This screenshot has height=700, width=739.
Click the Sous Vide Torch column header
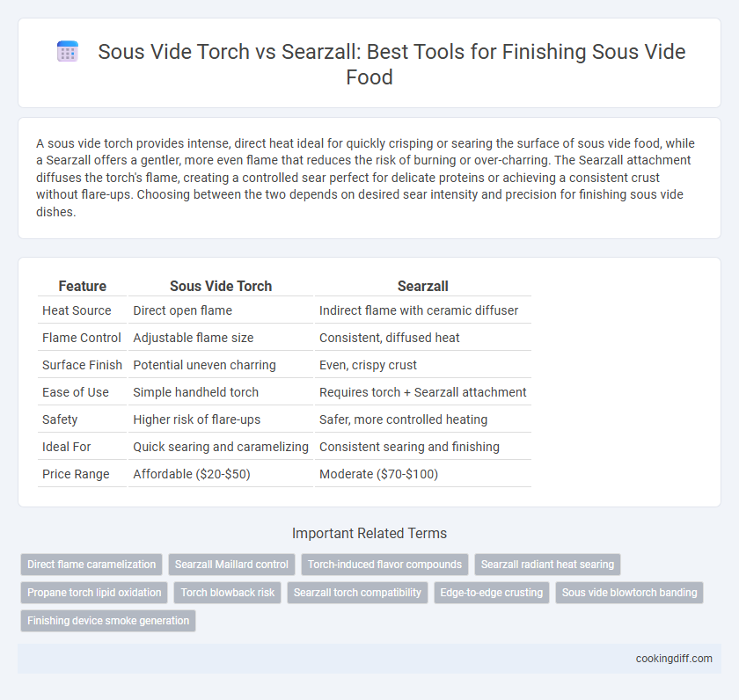click(x=221, y=286)
